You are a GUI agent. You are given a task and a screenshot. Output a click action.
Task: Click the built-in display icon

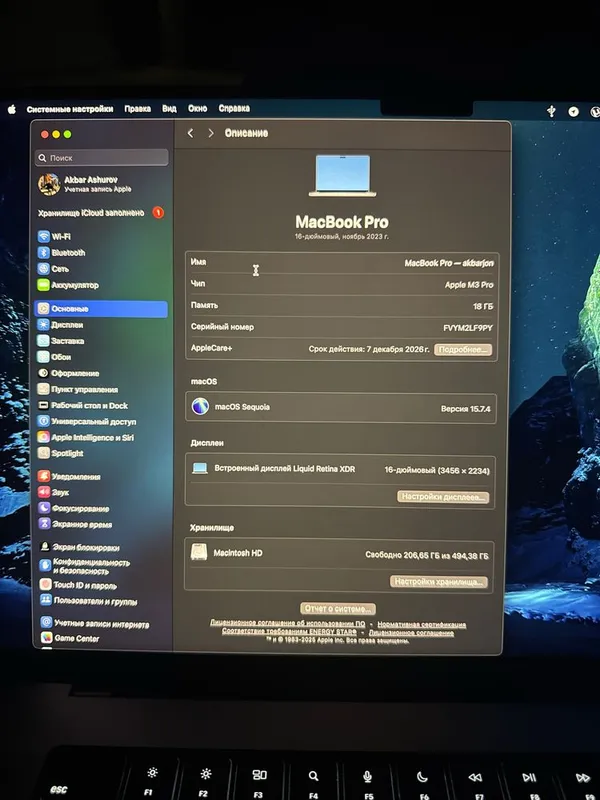199,468
